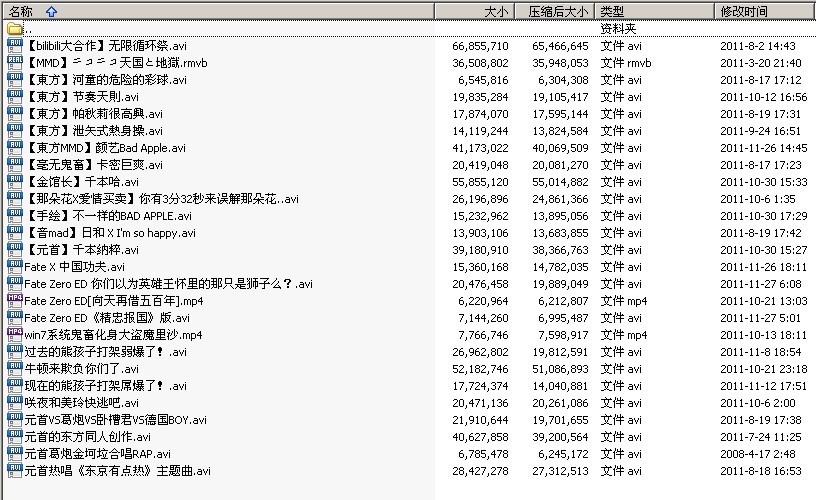Click the avi icon beside 咲夜和美玲快逃吧
Viewport: 816px width, 500px height.
point(14,402)
